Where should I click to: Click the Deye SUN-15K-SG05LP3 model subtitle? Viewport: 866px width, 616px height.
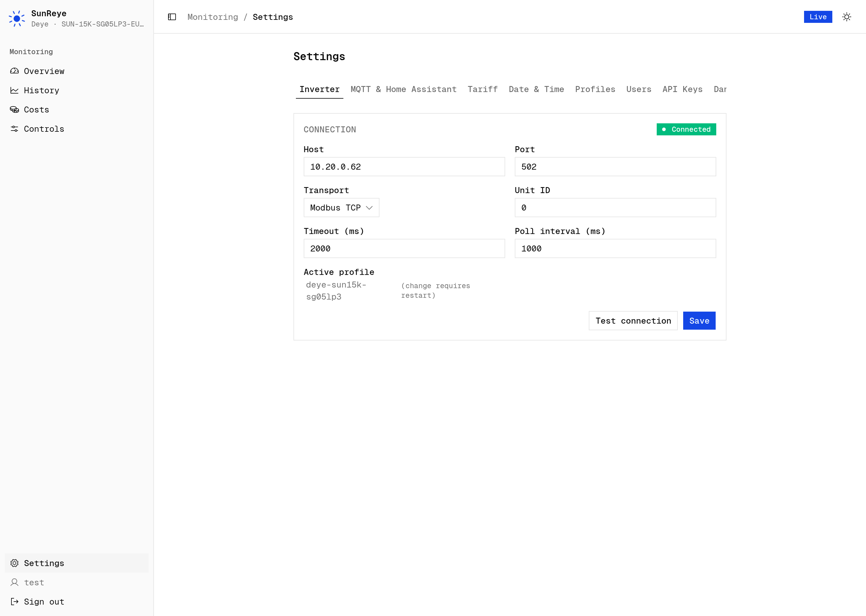click(88, 24)
